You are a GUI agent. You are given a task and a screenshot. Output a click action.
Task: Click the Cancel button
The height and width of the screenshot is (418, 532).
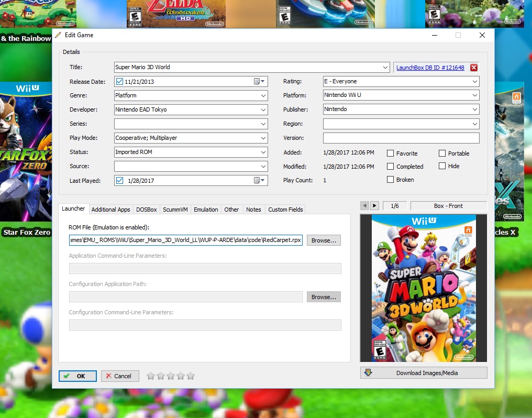coord(120,376)
